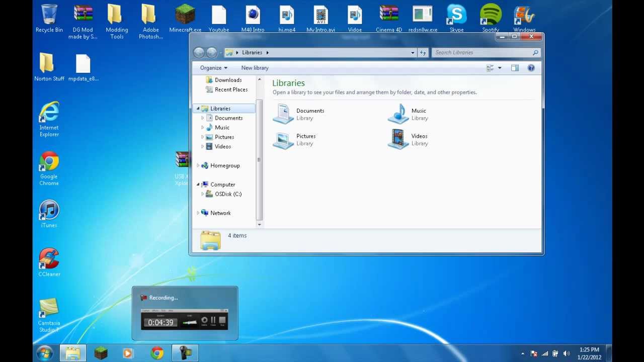Image resolution: width=644 pixels, height=362 pixels.
Task: Open the Pictures library icon
Action: click(x=283, y=139)
